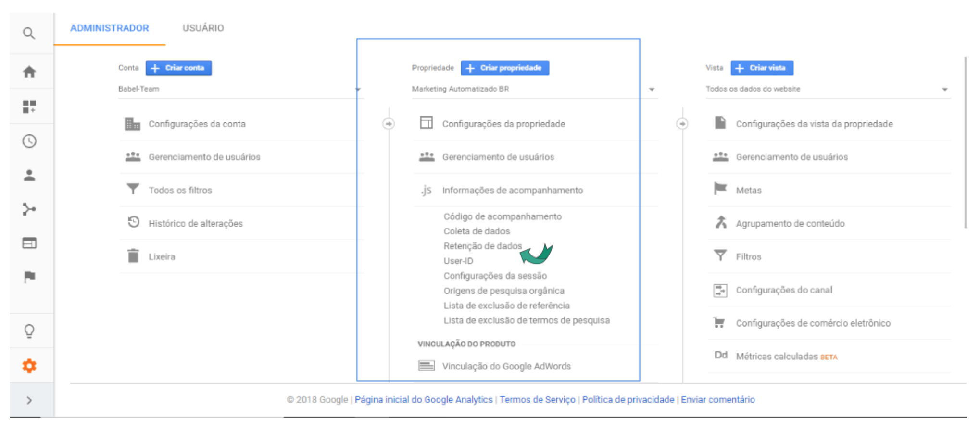Open Métricas calculadas BETA
Viewport: 980px width, 433px height.
786,357
